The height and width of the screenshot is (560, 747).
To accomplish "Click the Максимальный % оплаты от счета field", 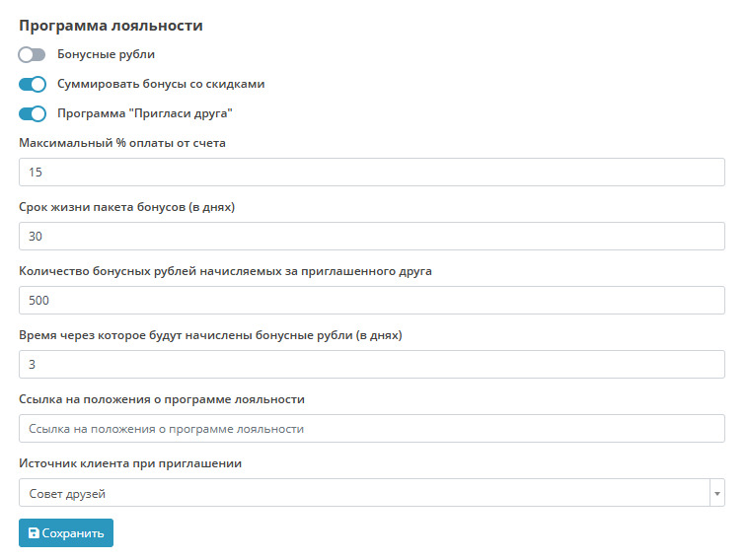I will coord(371,173).
